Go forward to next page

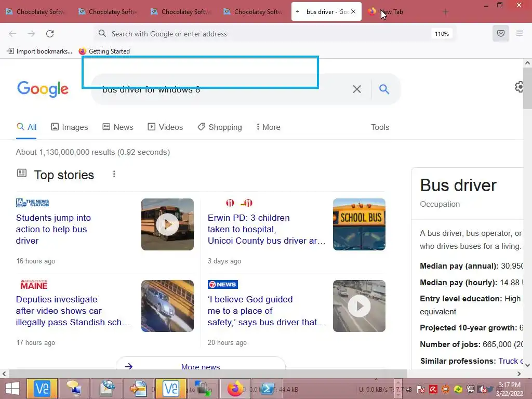(x=31, y=34)
